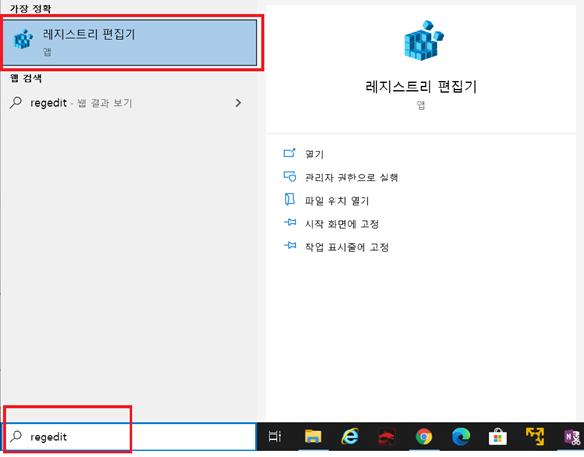Image resolution: width=584 pixels, height=457 pixels.
Task: Click the search box magnifier icon
Action: tap(16, 436)
